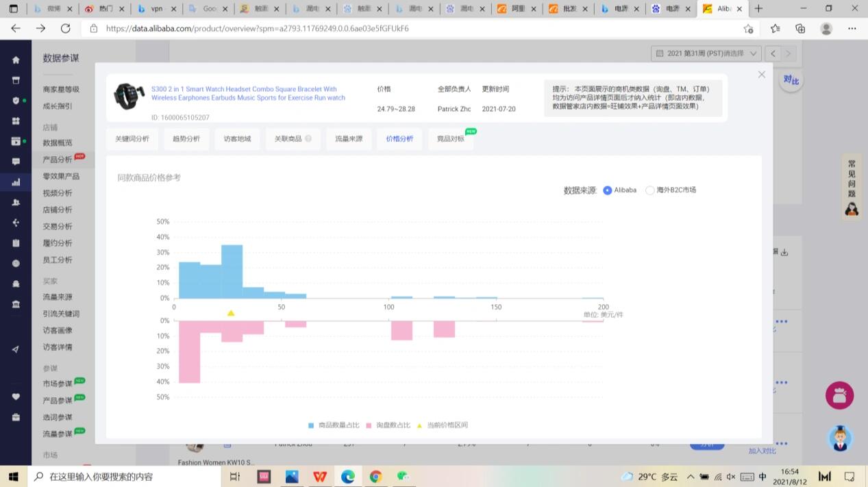
Task: Open the customer service avatar floating button
Action: click(840, 438)
